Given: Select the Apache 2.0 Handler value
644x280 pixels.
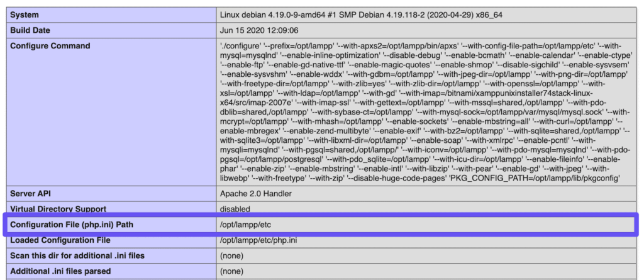Looking at the screenshot, I should pos(257,193).
